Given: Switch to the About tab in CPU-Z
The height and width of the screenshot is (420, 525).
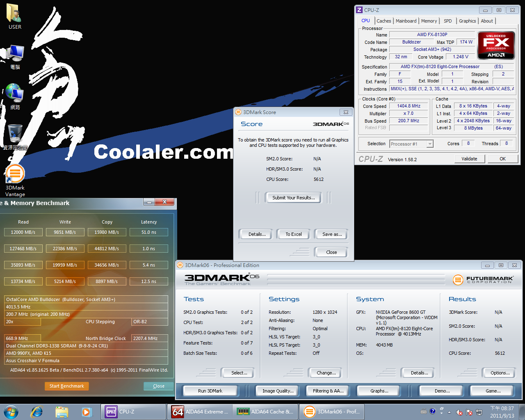Looking at the screenshot, I should [x=487, y=21].
